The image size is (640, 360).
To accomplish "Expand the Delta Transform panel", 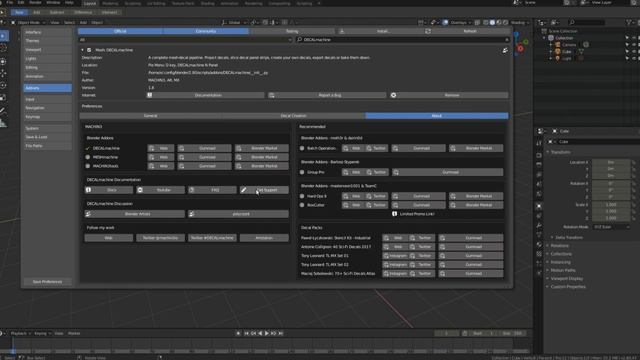I will 569,237.
